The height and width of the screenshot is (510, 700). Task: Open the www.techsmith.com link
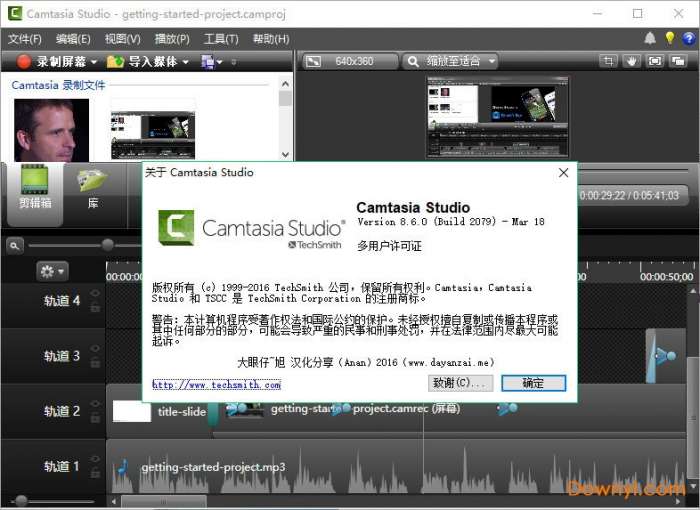(216, 384)
